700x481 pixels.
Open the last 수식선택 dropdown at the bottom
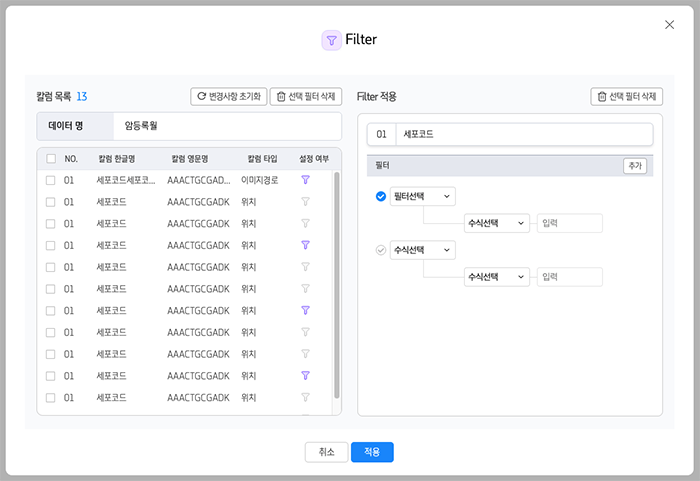pos(496,277)
